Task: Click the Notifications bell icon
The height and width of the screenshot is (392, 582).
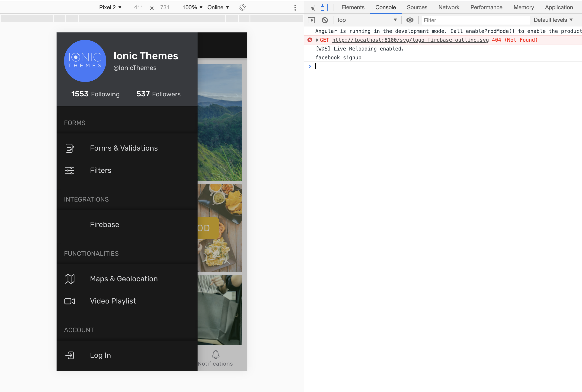Action: 215,354
